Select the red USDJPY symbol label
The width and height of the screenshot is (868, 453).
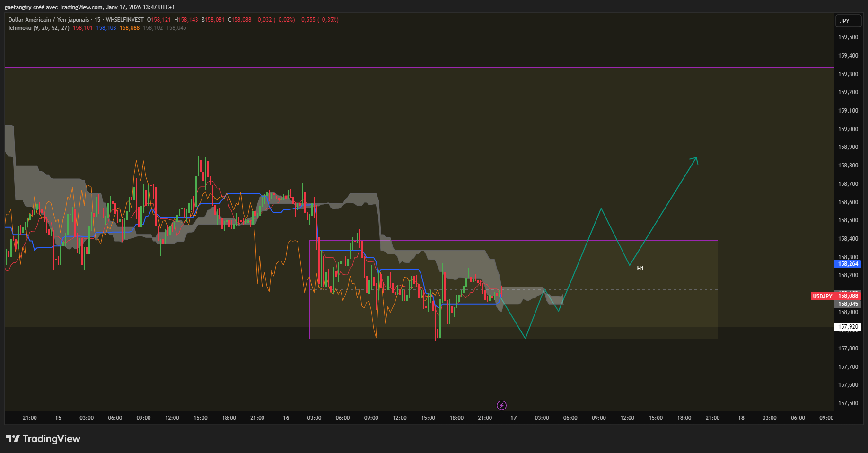(822, 296)
